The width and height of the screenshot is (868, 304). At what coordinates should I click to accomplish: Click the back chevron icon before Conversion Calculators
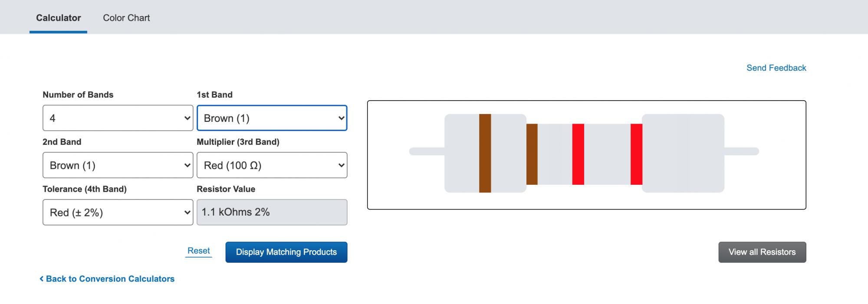[x=42, y=279]
